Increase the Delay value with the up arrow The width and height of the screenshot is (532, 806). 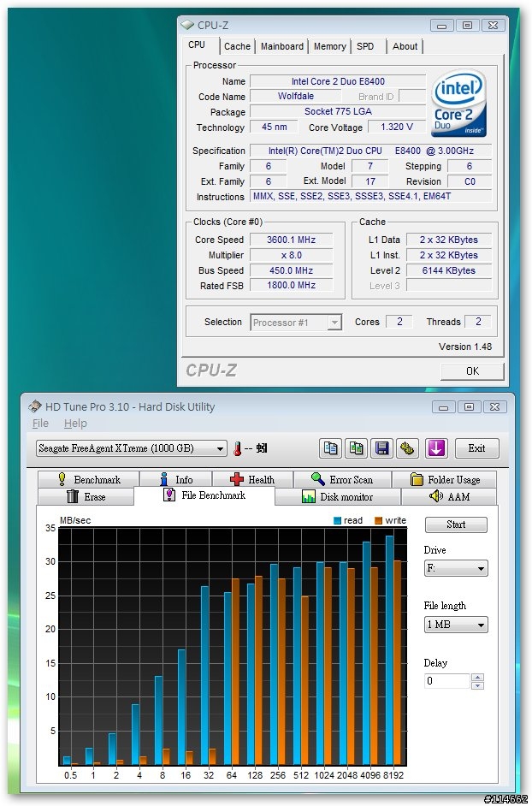coord(477,678)
